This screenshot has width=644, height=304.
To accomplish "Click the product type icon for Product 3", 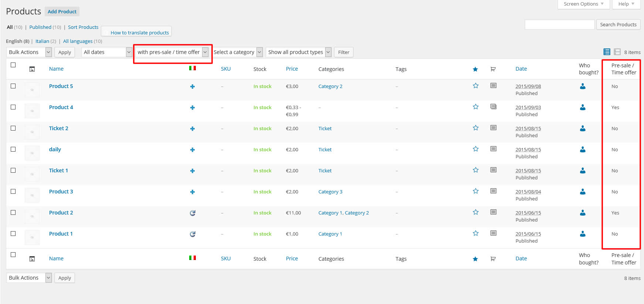I will click(493, 191).
